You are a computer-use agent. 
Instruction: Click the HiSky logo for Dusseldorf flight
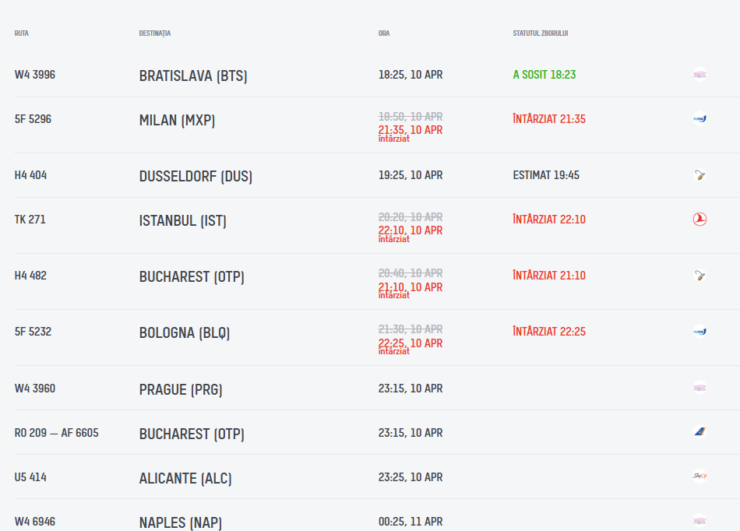click(700, 175)
